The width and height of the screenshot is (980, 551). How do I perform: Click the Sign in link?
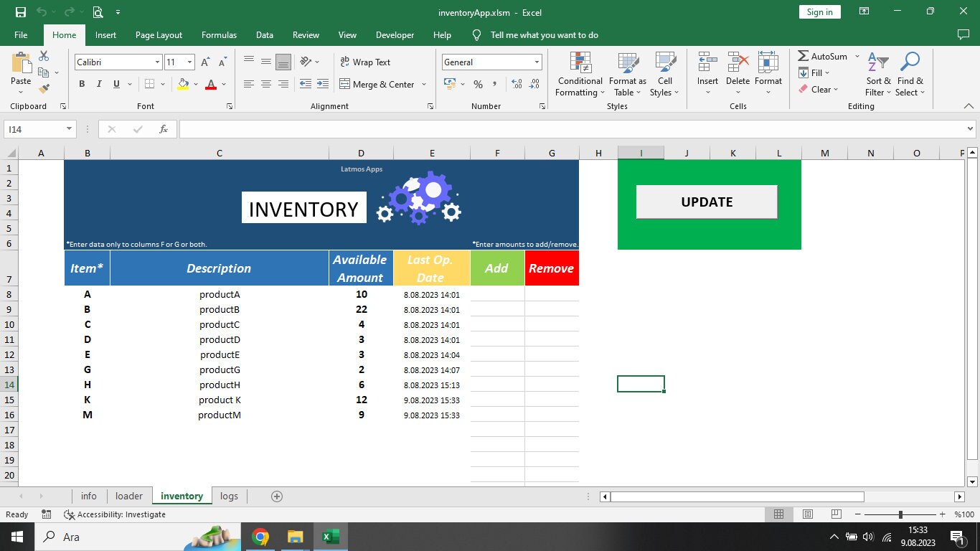[x=819, y=11]
